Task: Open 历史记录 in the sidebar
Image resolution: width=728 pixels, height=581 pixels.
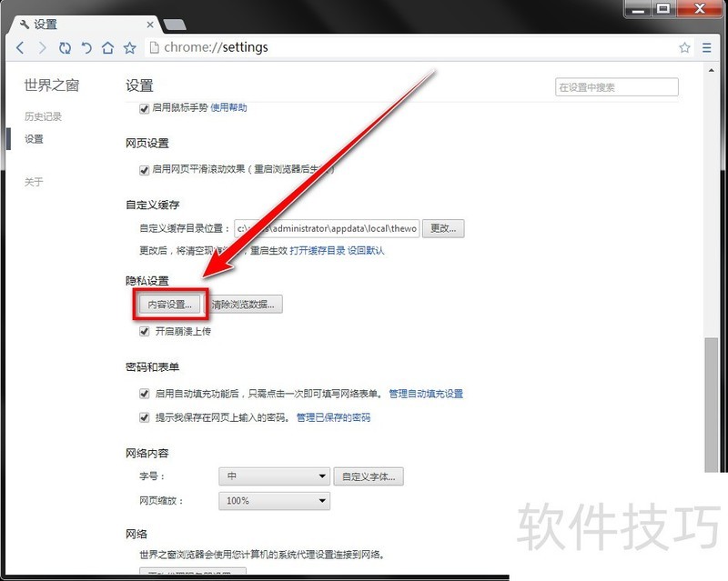Action: coord(43,116)
